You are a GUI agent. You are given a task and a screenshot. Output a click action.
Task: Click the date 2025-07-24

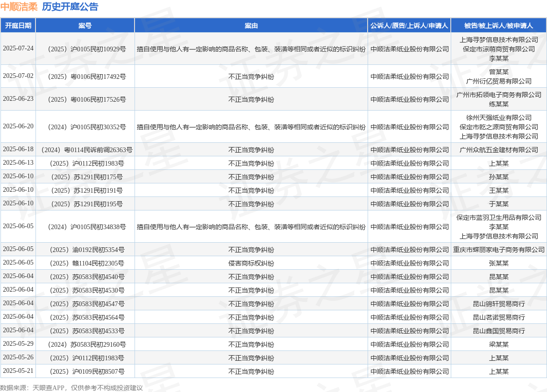point(18,49)
